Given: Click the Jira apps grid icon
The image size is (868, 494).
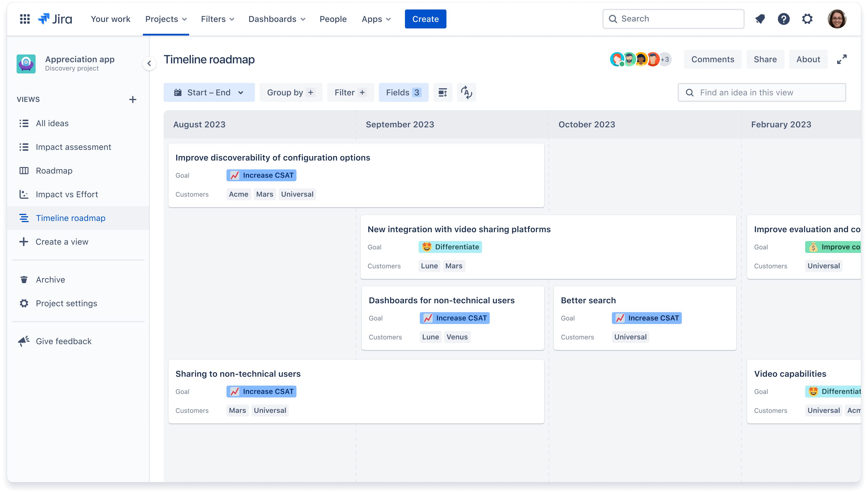Looking at the screenshot, I should coord(24,18).
